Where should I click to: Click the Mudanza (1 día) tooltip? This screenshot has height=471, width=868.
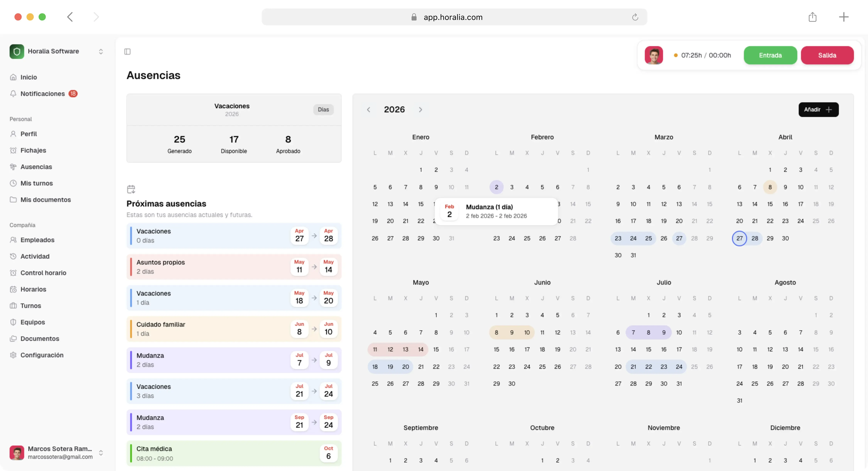click(496, 211)
